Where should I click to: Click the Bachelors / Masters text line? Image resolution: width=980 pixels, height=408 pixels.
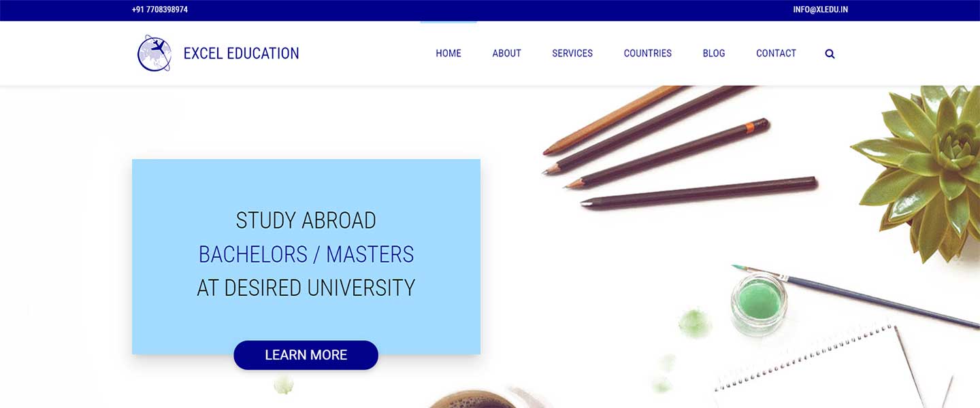(306, 254)
